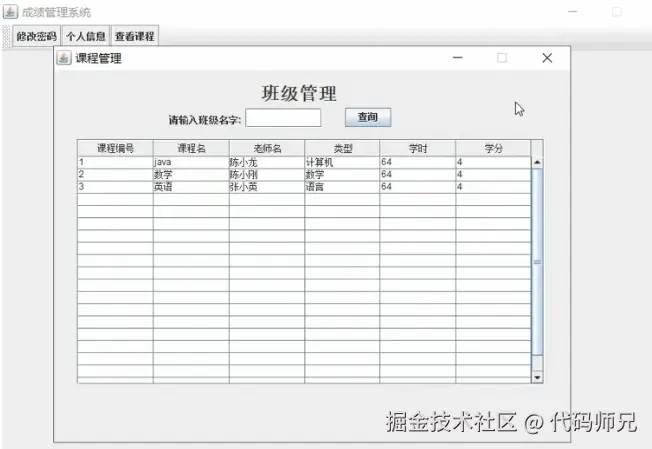Select the 英语 course name cell
The width and height of the screenshot is (652, 449).
pos(191,187)
